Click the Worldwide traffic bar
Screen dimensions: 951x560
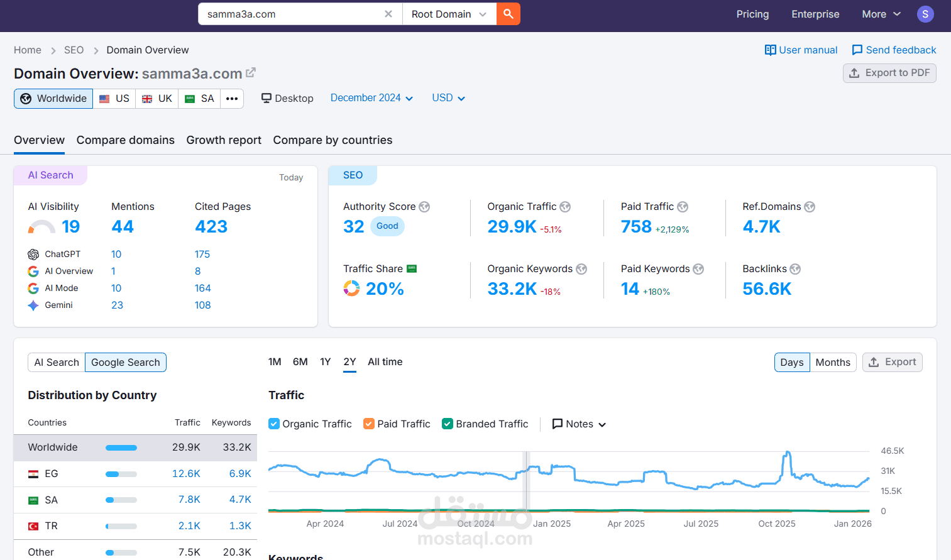tap(121, 447)
